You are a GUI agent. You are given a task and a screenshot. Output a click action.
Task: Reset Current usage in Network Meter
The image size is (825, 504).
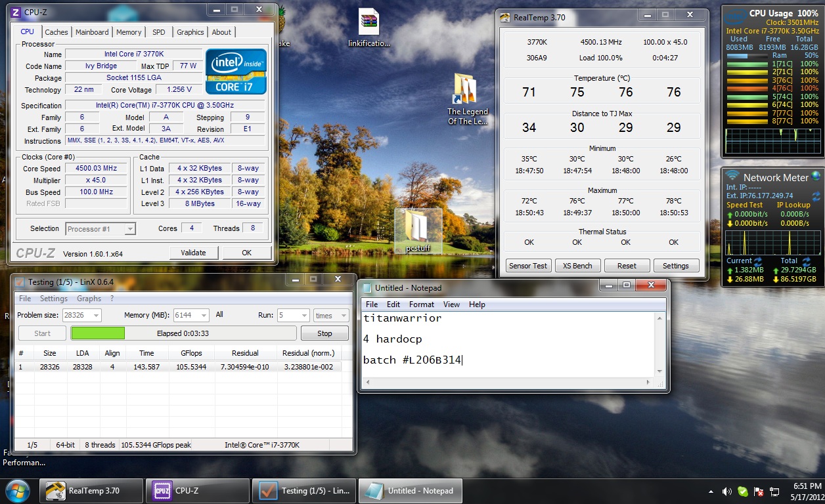[x=757, y=261]
